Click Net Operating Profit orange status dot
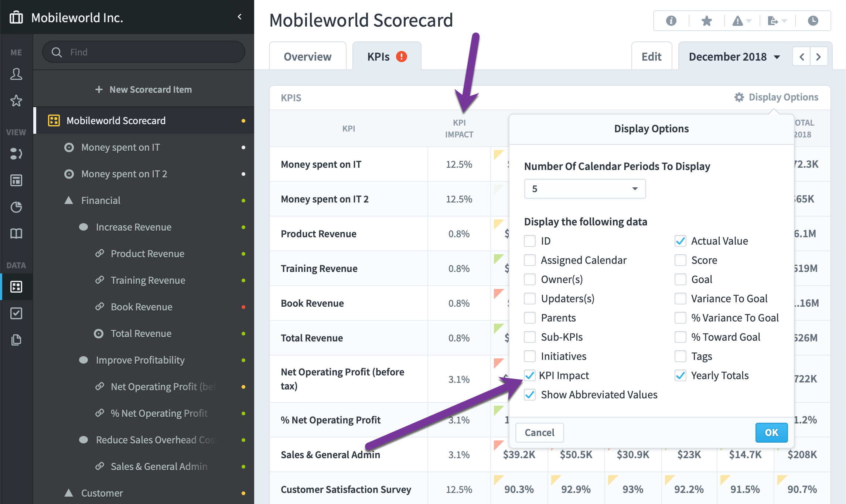 pyautogui.click(x=243, y=387)
